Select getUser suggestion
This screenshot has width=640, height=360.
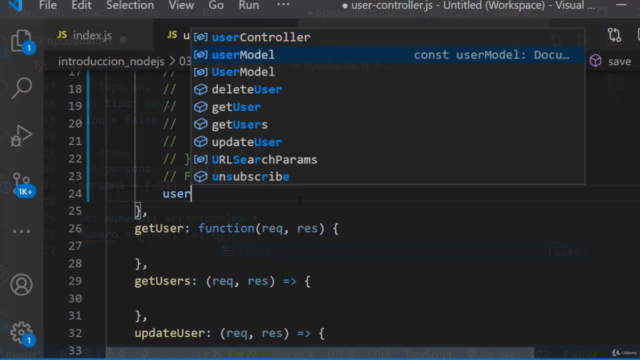pyautogui.click(x=388, y=107)
